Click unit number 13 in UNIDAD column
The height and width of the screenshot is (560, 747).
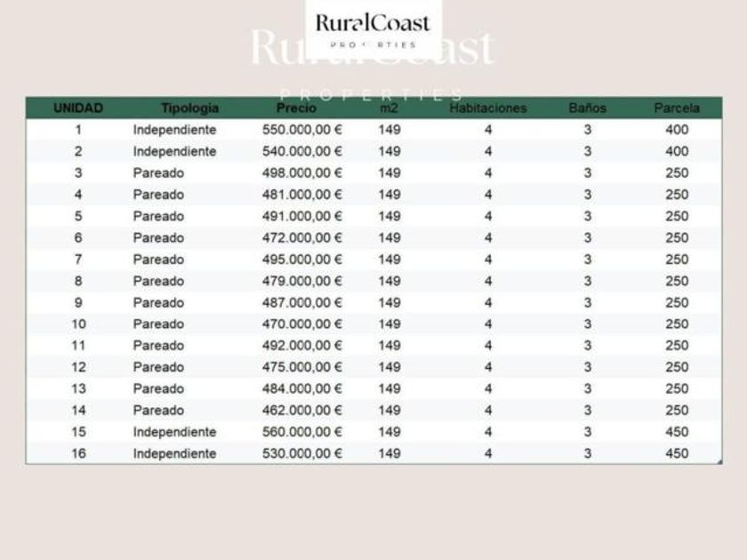click(x=78, y=388)
